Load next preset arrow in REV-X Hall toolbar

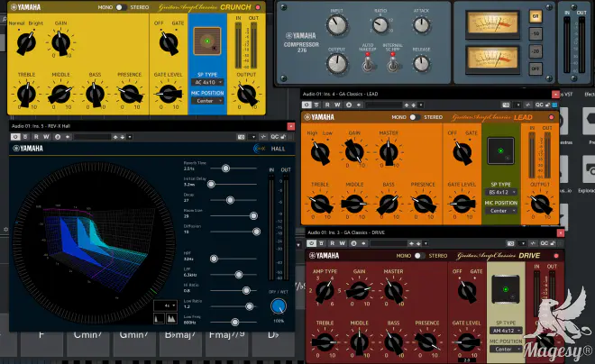click(x=123, y=137)
